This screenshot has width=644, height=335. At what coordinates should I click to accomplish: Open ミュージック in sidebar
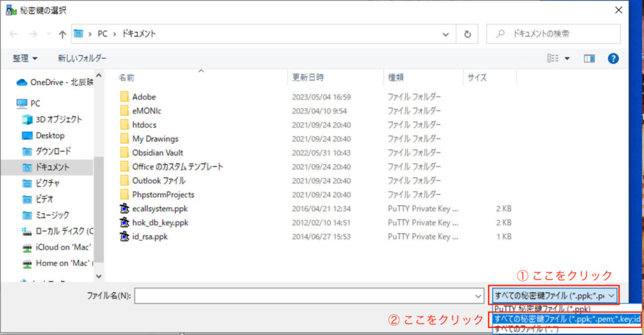[x=46, y=215]
